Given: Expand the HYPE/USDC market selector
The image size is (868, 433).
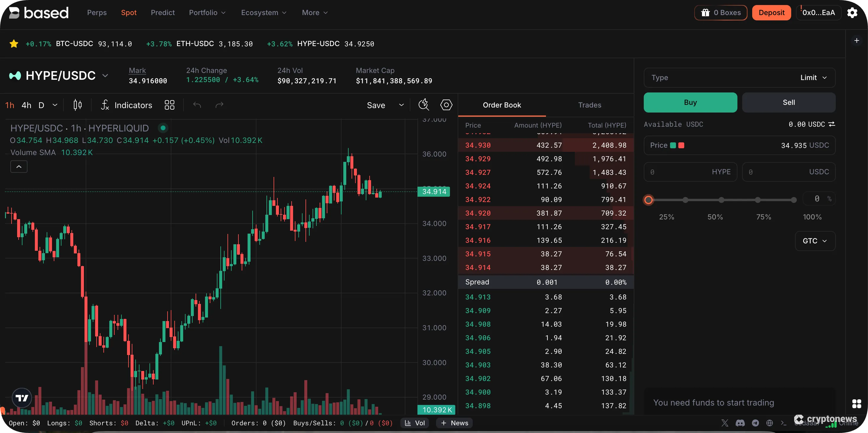Looking at the screenshot, I should tap(105, 76).
